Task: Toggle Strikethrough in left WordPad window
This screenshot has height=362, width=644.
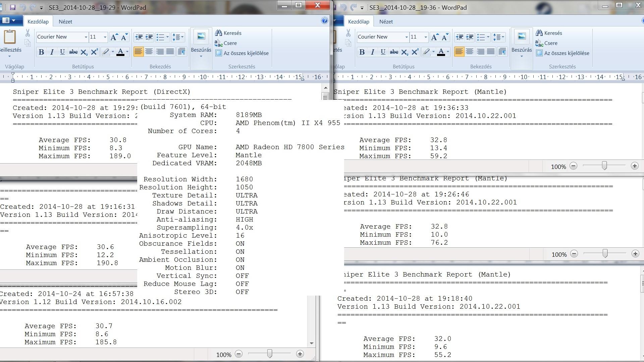Action: point(73,52)
